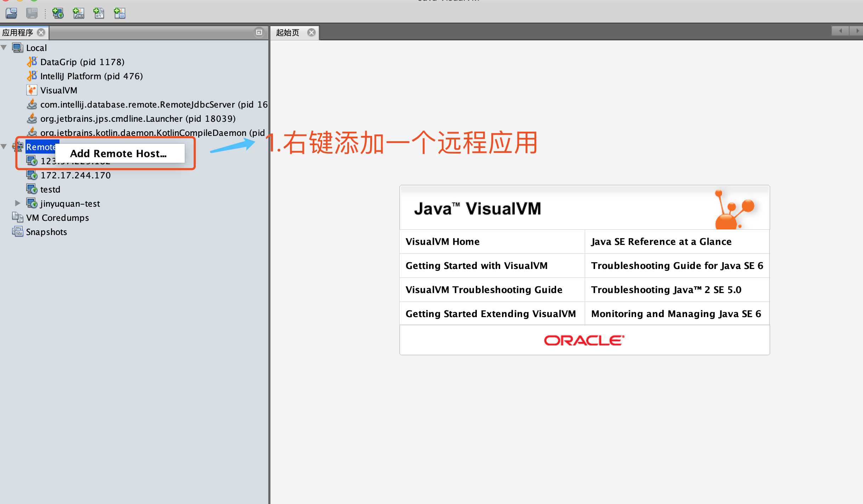Click the toolbar drag handle dots
The height and width of the screenshot is (504, 863).
point(45,13)
